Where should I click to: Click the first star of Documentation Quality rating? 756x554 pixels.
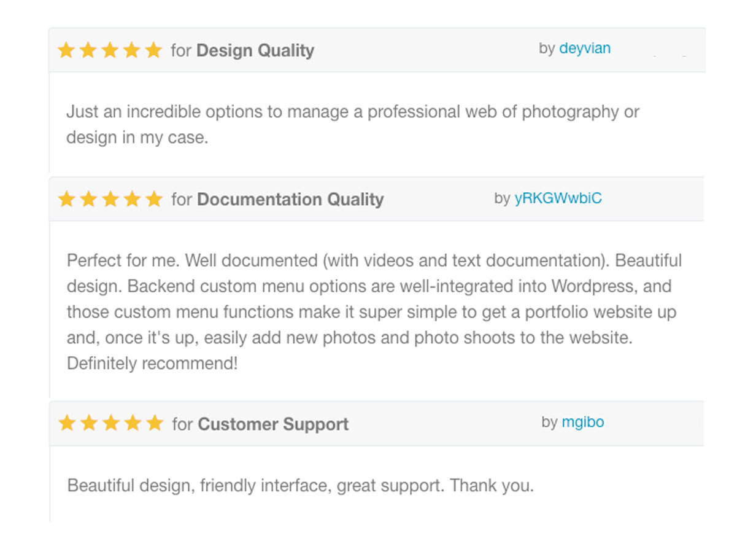click(x=66, y=199)
